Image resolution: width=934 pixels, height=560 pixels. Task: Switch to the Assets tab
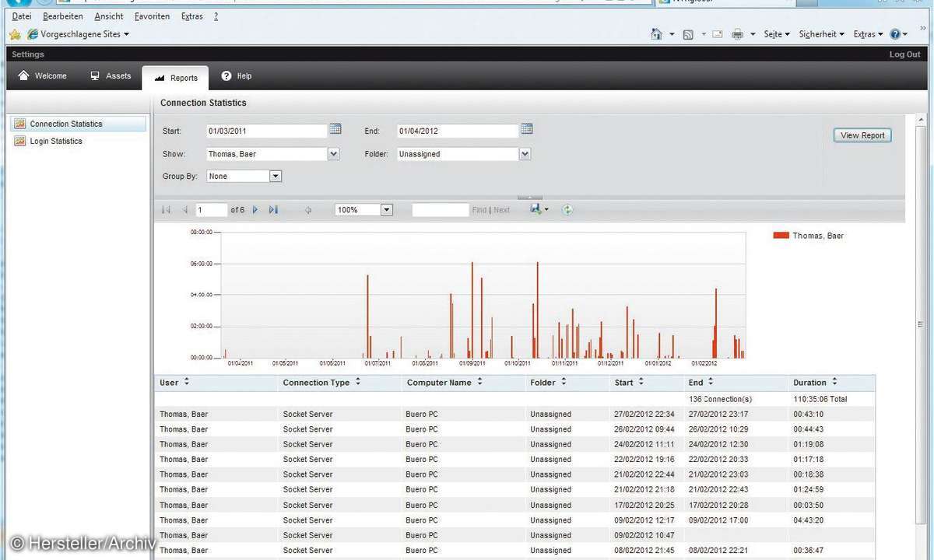point(111,76)
